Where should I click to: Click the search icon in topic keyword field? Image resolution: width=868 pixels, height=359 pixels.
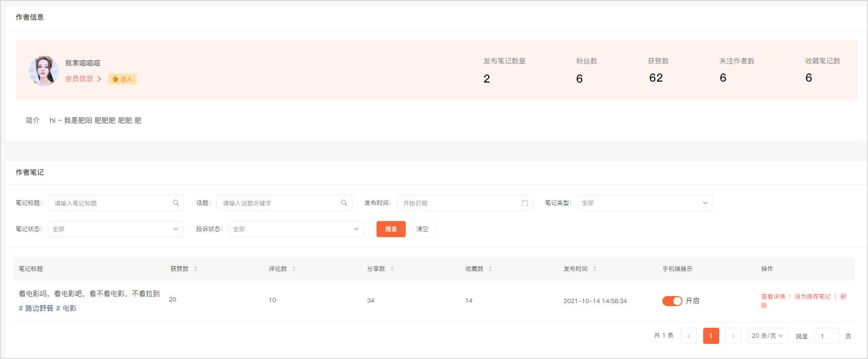(x=344, y=203)
